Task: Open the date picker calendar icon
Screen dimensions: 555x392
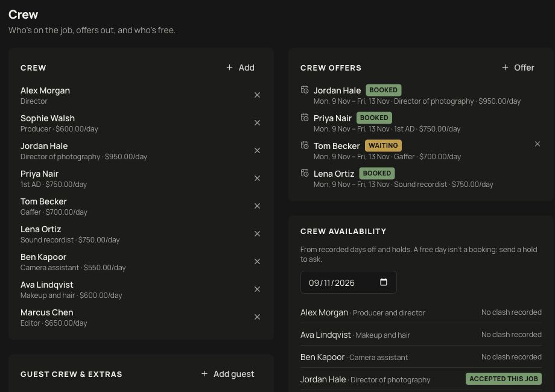Action: point(383,282)
